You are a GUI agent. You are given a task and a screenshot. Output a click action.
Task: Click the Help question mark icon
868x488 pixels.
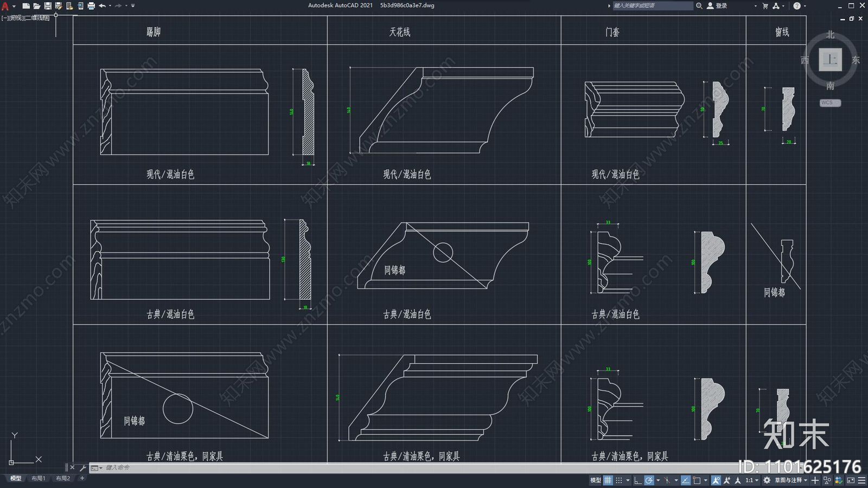797,5
